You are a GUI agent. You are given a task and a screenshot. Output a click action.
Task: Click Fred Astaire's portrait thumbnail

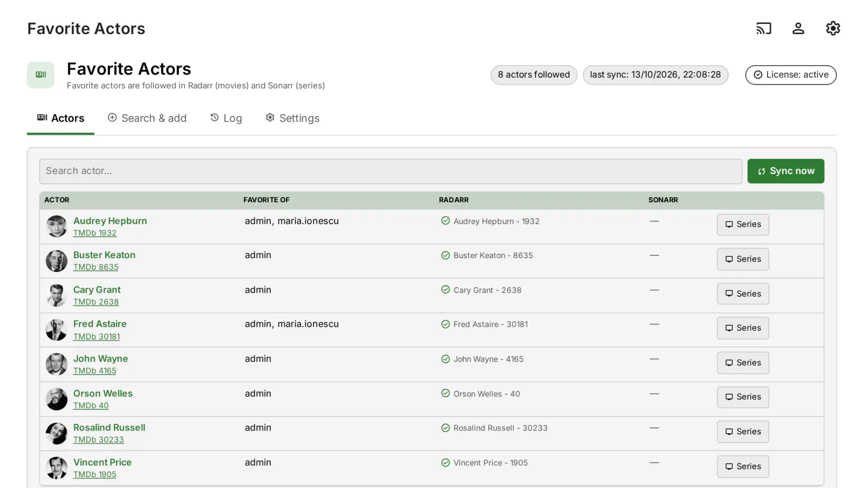pos(56,330)
